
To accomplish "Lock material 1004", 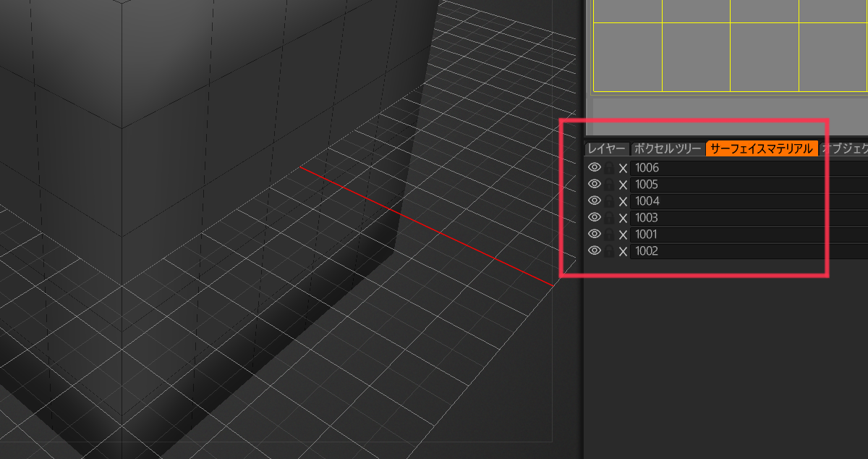I will point(609,201).
